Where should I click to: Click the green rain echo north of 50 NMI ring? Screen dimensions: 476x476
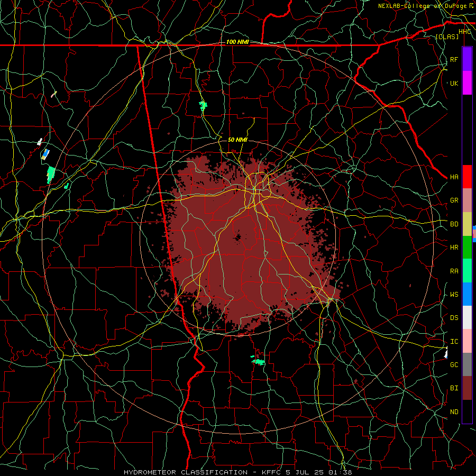[203, 106]
